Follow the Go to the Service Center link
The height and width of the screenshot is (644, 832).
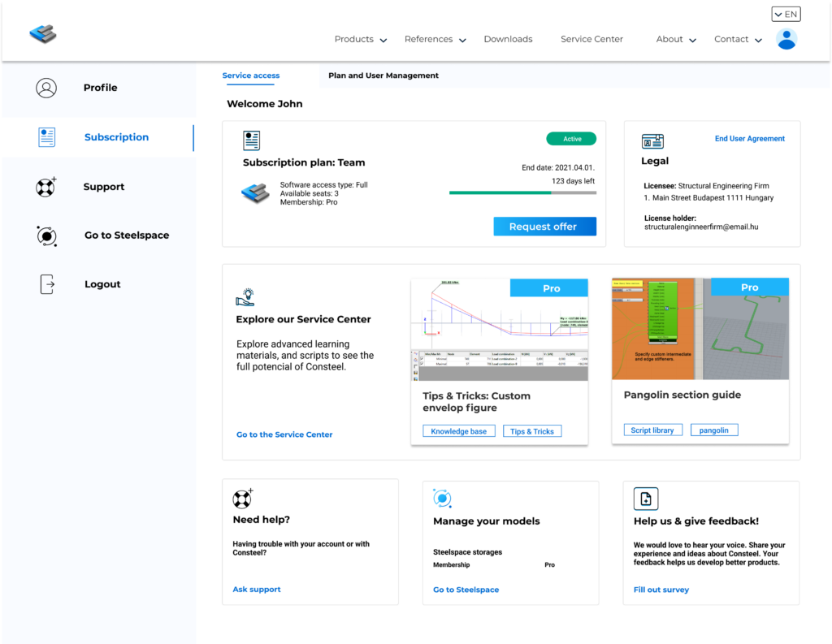pyautogui.click(x=284, y=434)
